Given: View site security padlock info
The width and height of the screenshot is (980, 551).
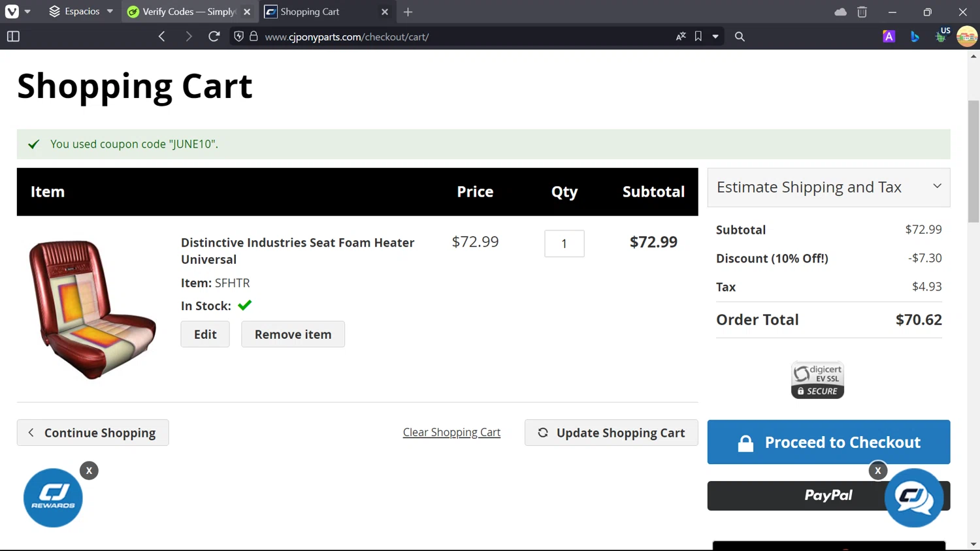Looking at the screenshot, I should [x=253, y=37].
